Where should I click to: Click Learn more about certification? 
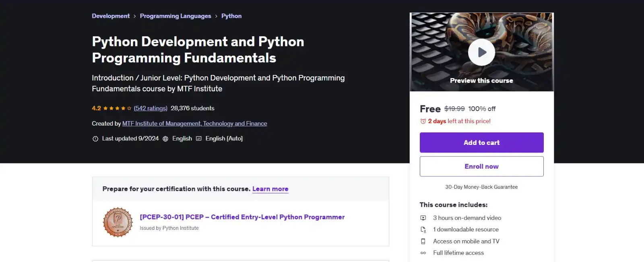(270, 189)
